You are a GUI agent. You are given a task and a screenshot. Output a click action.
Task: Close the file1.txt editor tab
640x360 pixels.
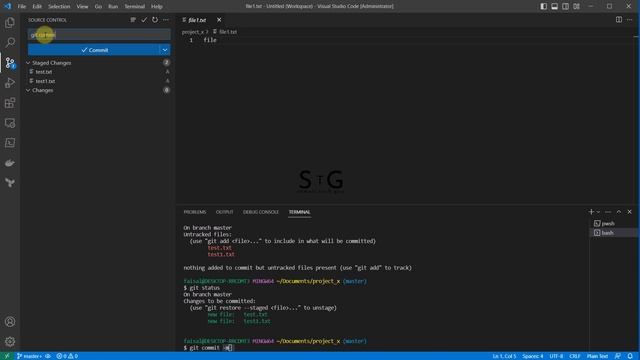[x=219, y=20]
